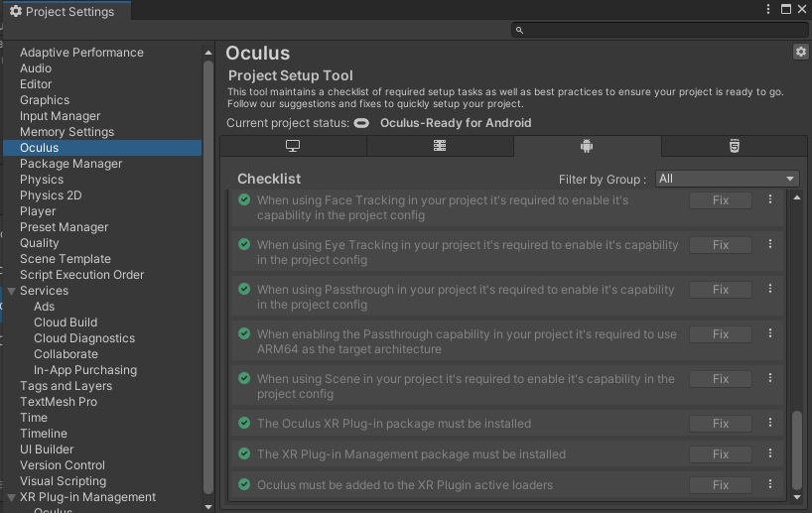Click Fix for Passthrough capability in project config
Image resolution: width=812 pixels, height=513 pixels.
(721, 290)
